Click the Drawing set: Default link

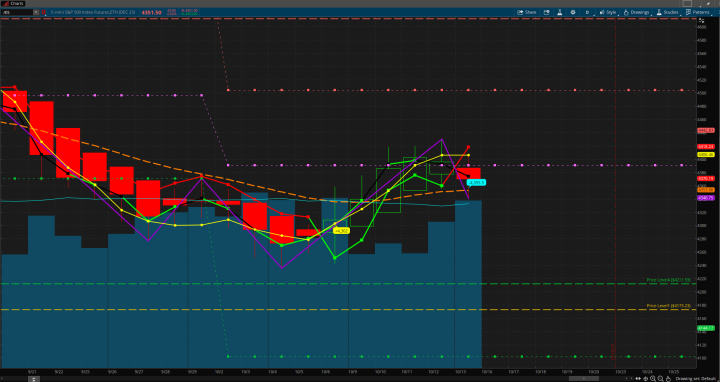pyautogui.click(x=696, y=379)
